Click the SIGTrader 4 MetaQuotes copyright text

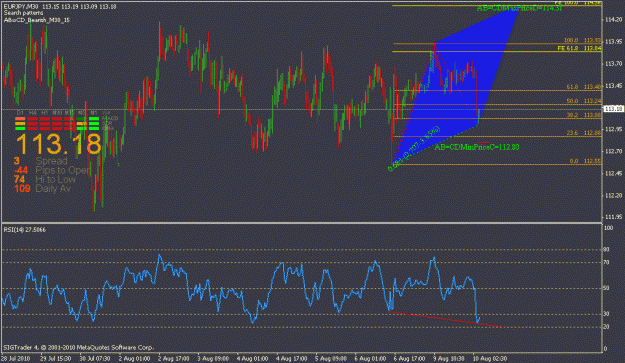[79, 347]
